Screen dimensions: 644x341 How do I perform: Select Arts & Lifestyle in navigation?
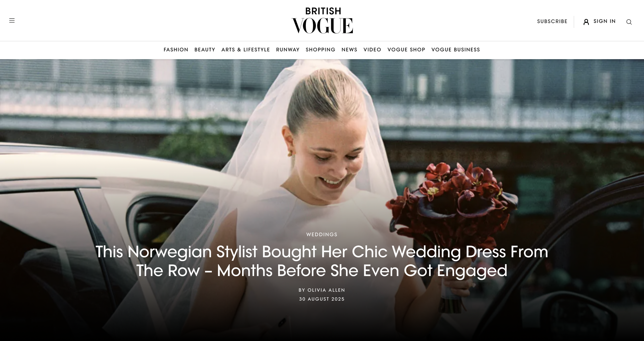coord(245,50)
